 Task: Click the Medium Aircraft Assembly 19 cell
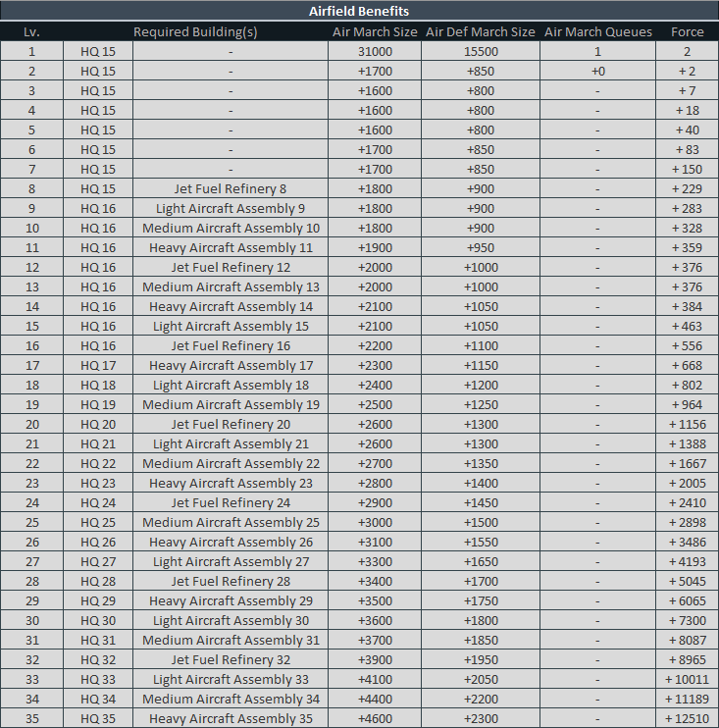(231, 404)
